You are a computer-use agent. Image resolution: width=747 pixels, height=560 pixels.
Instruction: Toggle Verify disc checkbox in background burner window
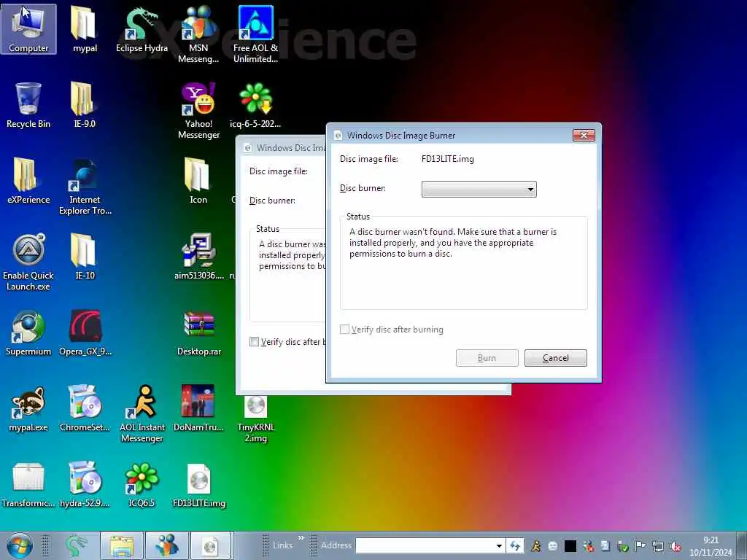point(254,342)
